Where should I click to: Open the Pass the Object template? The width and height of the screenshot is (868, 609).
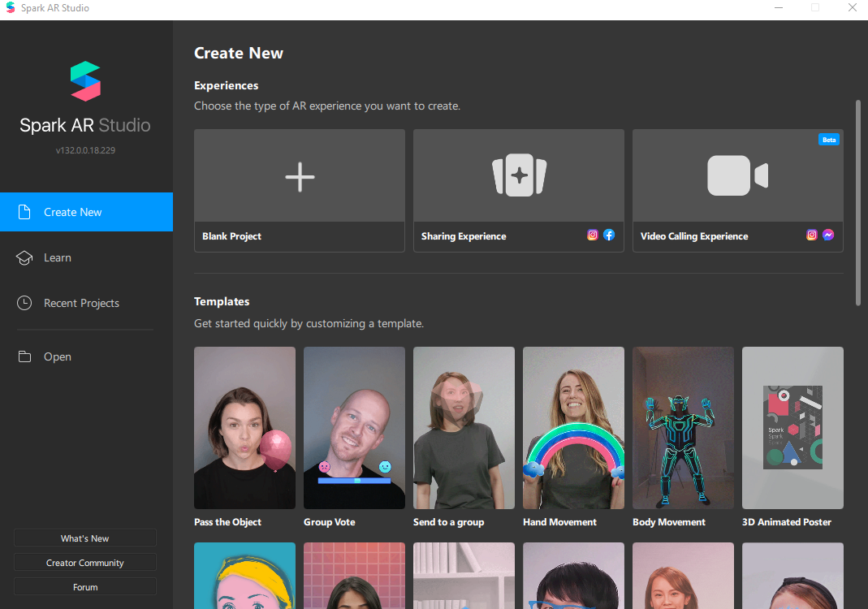tap(244, 428)
